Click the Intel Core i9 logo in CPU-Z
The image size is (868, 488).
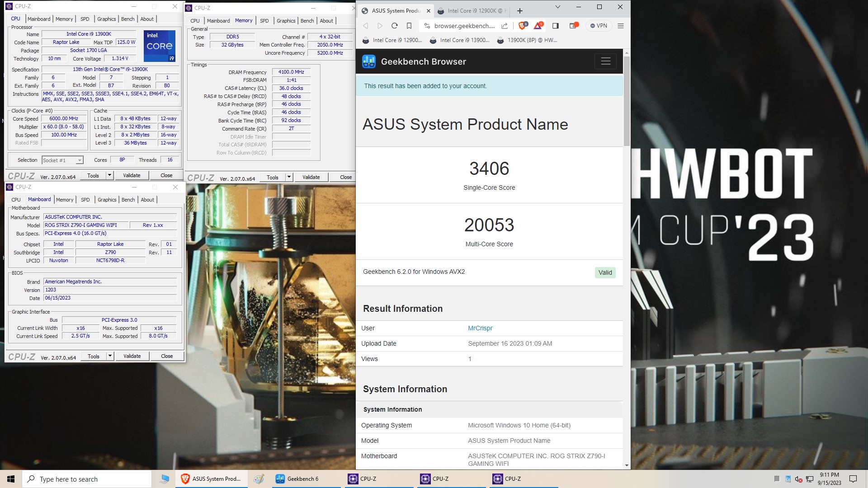160,46
